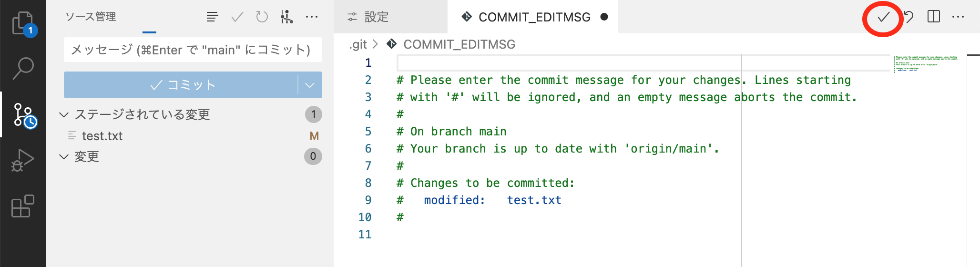The image size is (980, 267).
Task: Click the refresh icon in source control header
Action: pyautogui.click(x=262, y=17)
